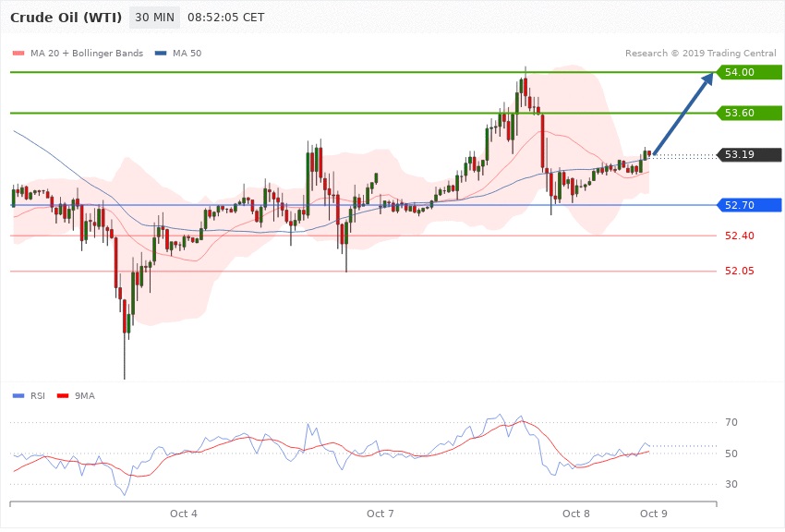Select the blue 52.70 pivot tag
785x532 pixels.
click(749, 205)
